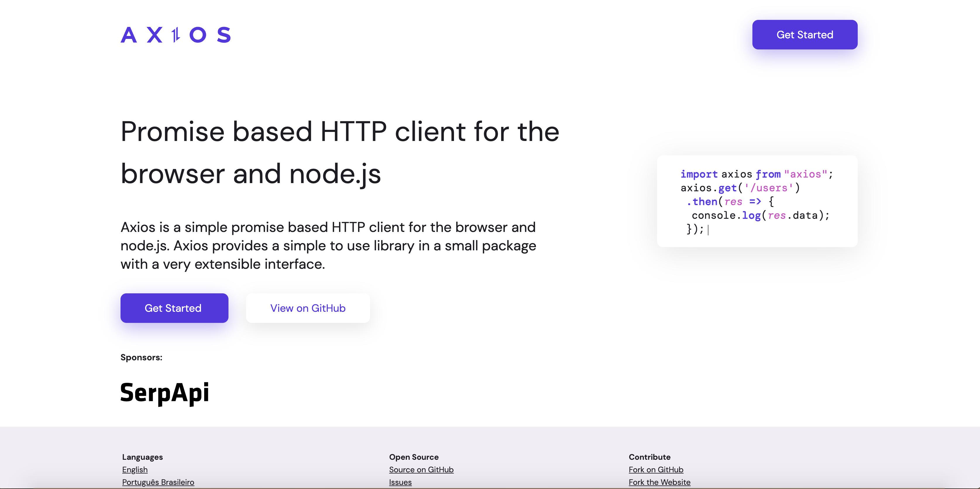This screenshot has height=489, width=980.
Task: Click the Languages section heading
Action: (142, 457)
